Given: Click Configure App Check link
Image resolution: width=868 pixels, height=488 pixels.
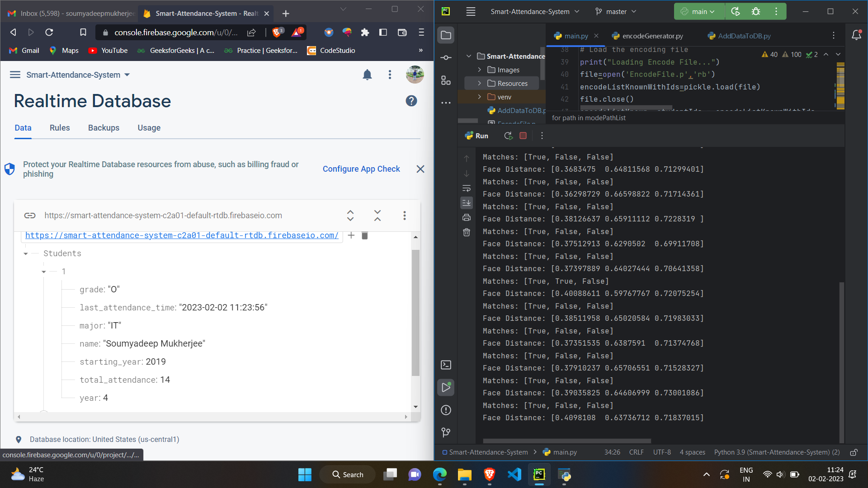Looking at the screenshot, I should [361, 169].
